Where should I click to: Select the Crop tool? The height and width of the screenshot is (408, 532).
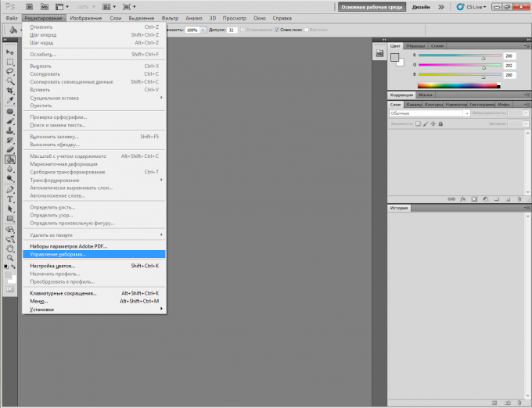(x=10, y=91)
